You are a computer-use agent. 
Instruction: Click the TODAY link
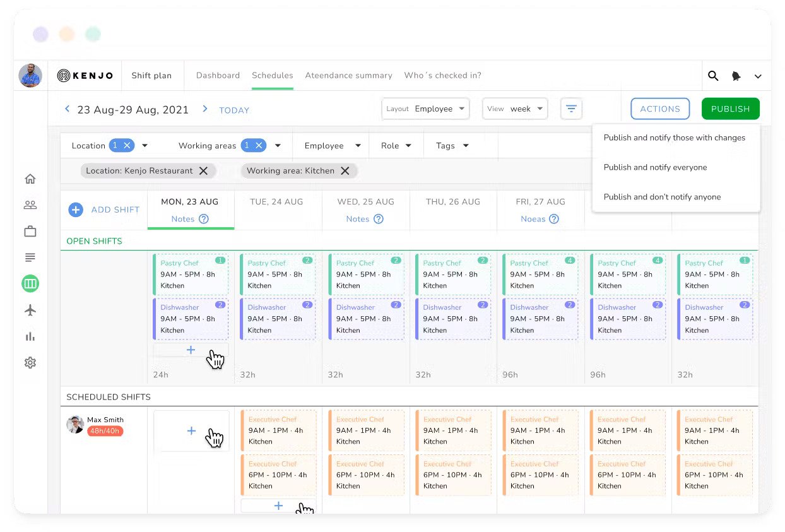(x=234, y=110)
